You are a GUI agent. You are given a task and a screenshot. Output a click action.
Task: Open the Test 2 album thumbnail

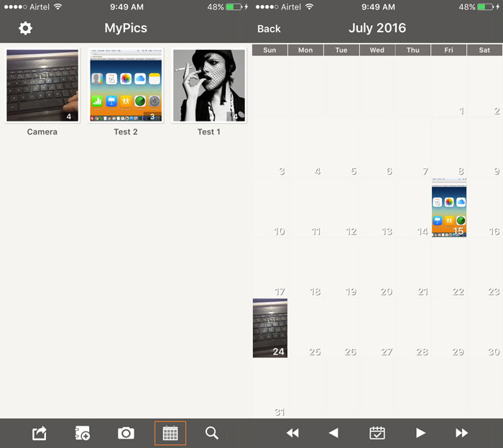[126, 86]
